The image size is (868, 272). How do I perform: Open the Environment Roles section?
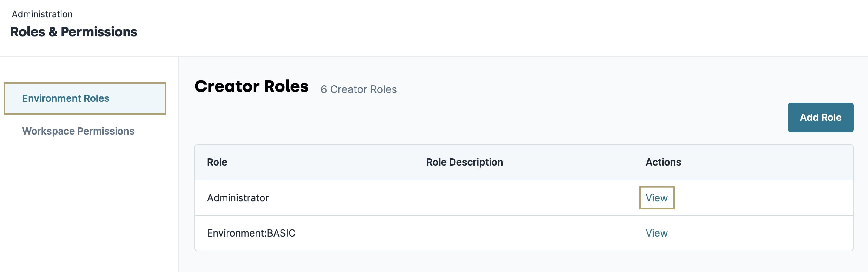pos(84,98)
